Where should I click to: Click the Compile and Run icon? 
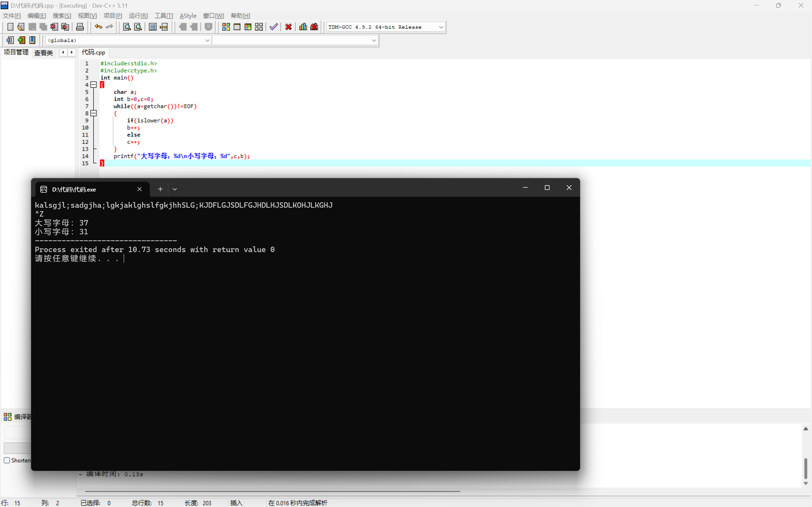click(248, 27)
